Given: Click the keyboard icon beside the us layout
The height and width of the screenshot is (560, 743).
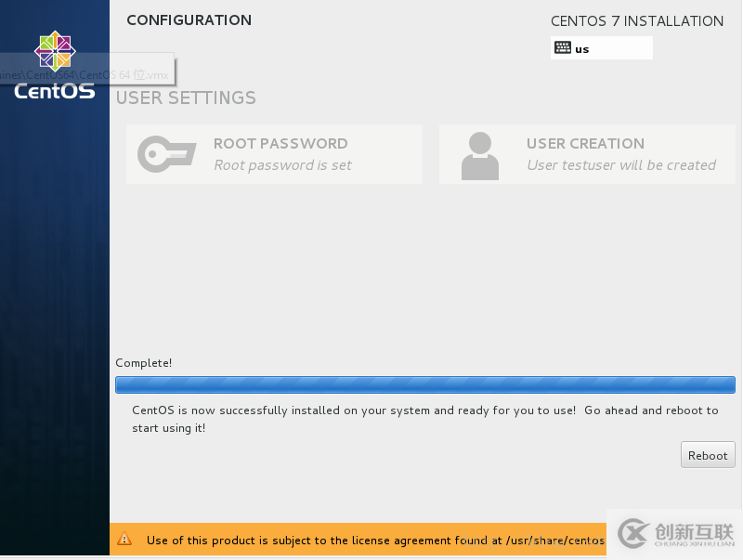Looking at the screenshot, I should click(x=563, y=48).
